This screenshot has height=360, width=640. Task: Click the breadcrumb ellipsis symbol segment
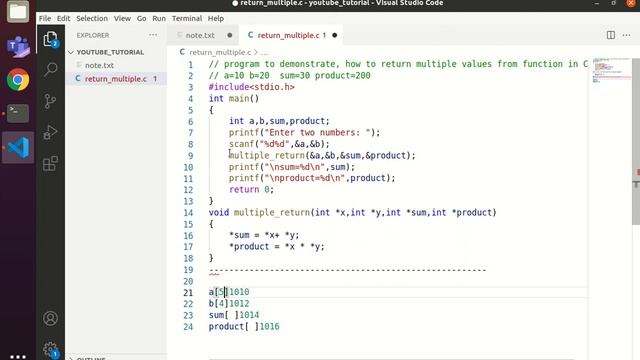coord(264,52)
